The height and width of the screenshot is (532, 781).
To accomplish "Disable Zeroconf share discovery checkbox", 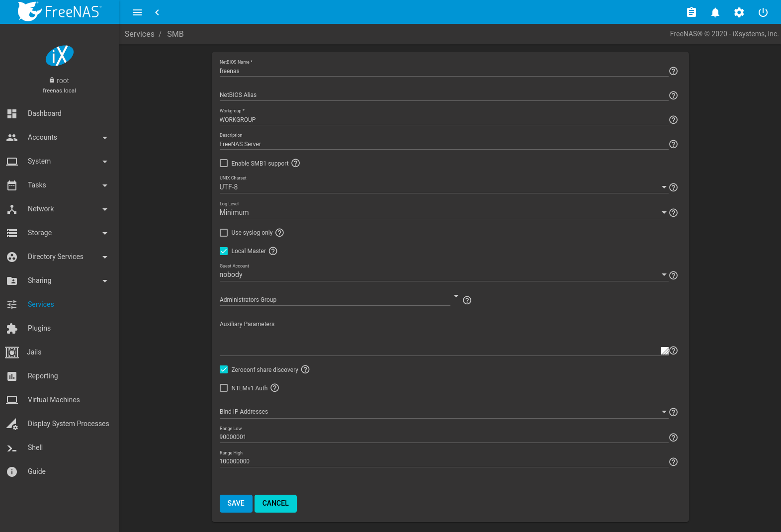I will (x=224, y=369).
